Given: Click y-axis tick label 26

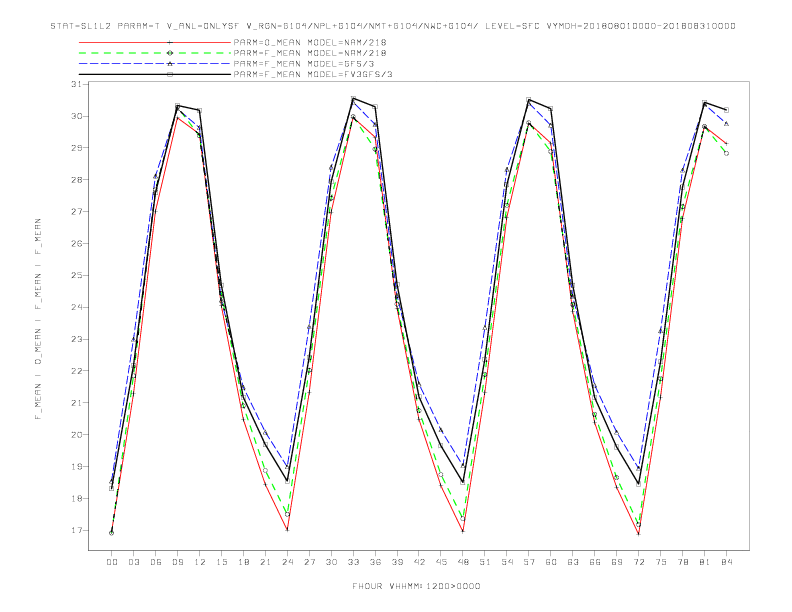Looking at the screenshot, I should [x=76, y=243].
